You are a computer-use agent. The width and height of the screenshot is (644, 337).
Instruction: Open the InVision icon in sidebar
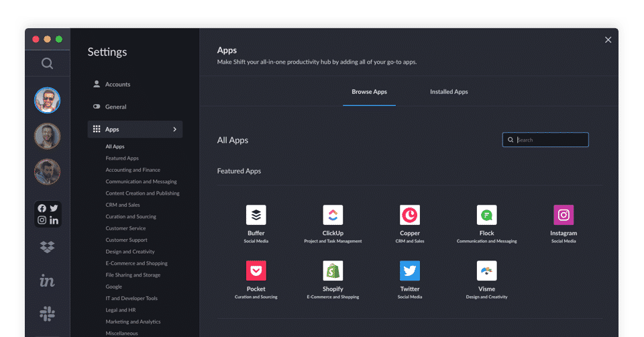(x=47, y=281)
